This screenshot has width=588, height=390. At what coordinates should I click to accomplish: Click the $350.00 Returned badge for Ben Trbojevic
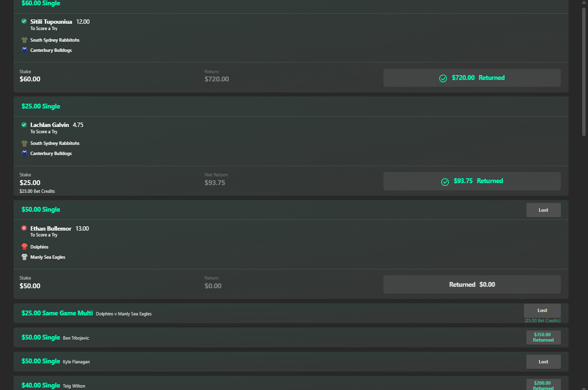[543, 337]
